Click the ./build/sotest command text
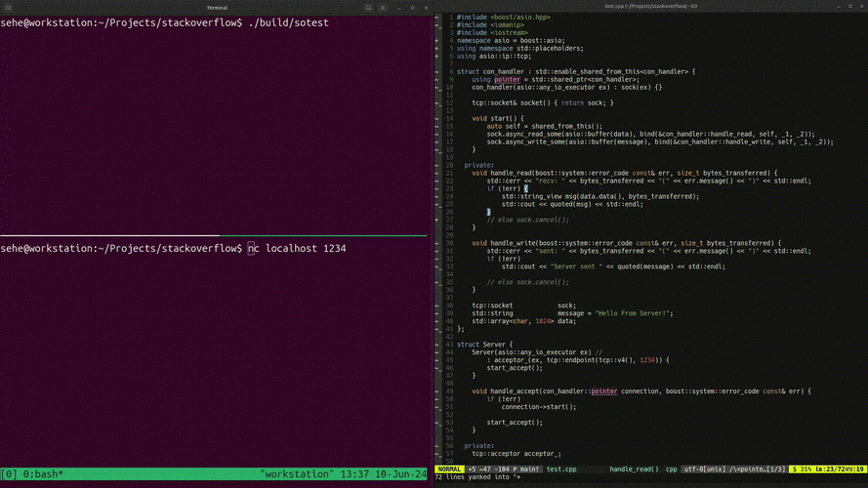 (x=288, y=22)
